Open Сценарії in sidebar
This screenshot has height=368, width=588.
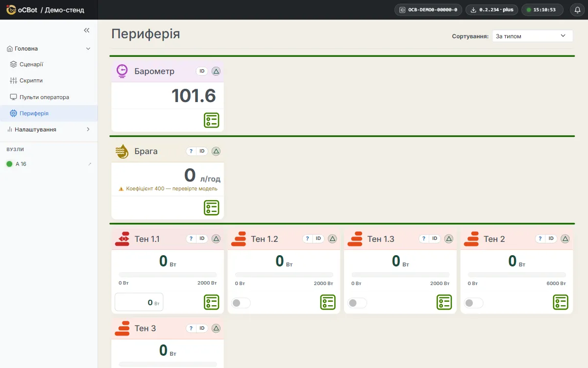click(49, 64)
